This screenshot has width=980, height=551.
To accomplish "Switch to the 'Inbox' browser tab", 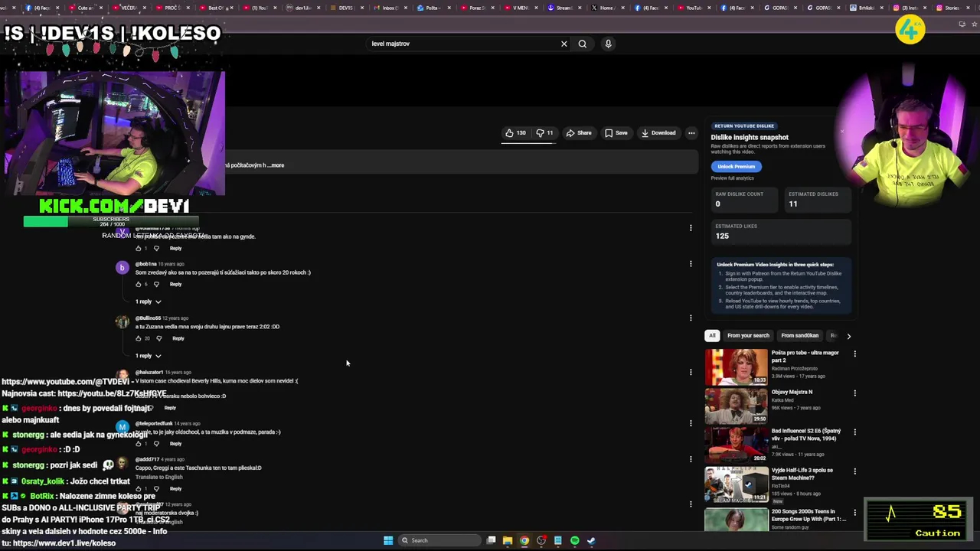I will click(390, 8).
